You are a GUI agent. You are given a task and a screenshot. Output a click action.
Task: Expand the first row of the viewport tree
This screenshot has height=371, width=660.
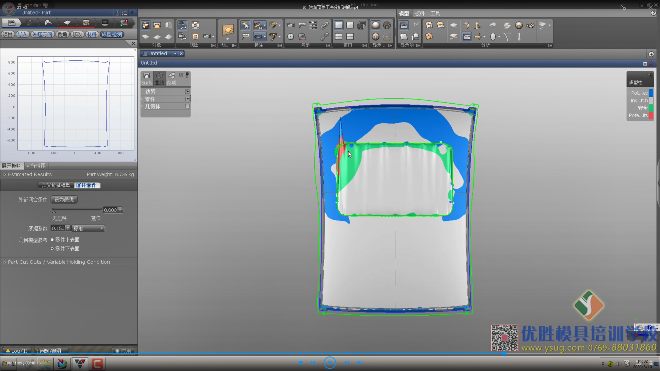187,91
